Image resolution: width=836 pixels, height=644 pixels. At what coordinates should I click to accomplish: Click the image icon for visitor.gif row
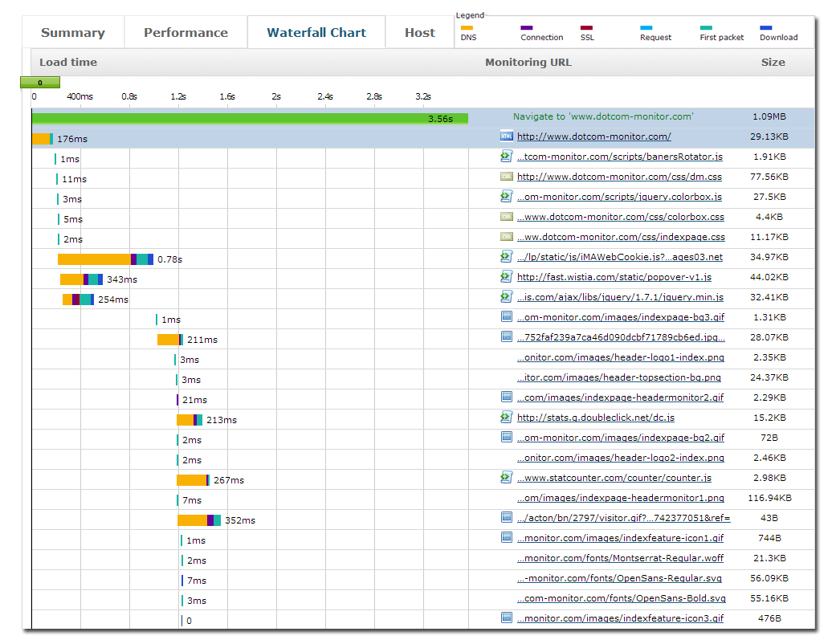coord(507,517)
